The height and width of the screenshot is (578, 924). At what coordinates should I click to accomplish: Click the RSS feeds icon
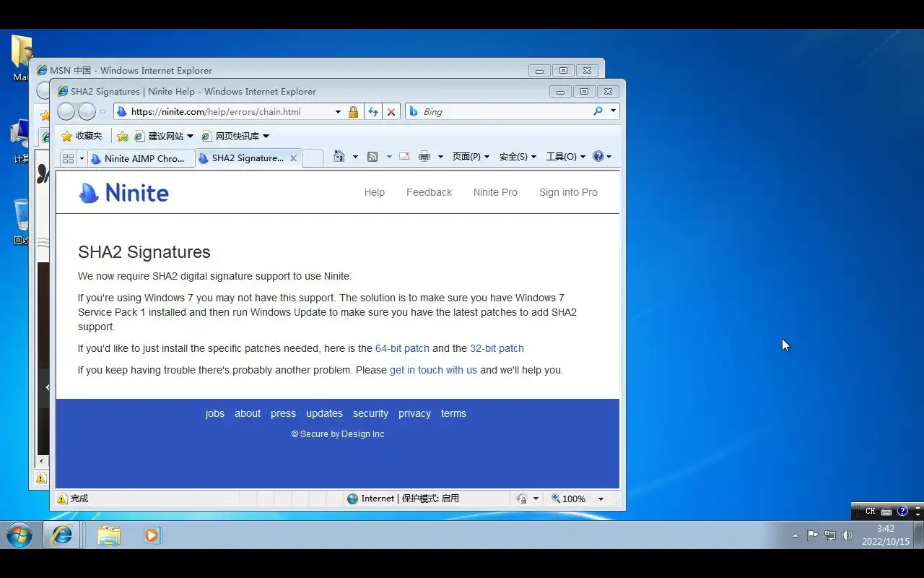(372, 156)
